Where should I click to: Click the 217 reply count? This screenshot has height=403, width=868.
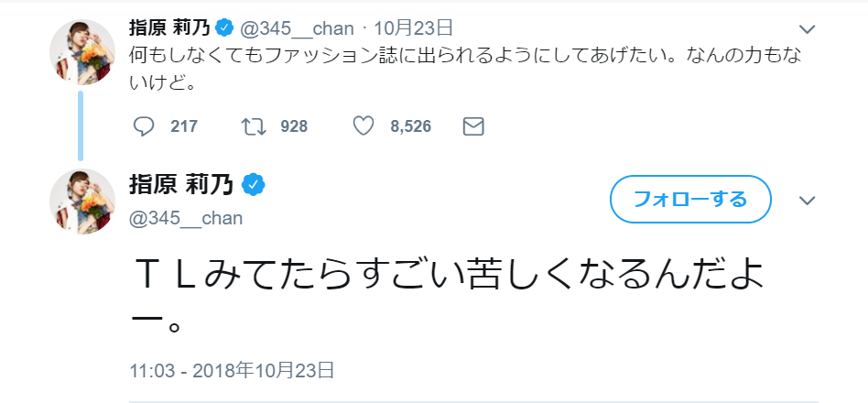[184, 126]
